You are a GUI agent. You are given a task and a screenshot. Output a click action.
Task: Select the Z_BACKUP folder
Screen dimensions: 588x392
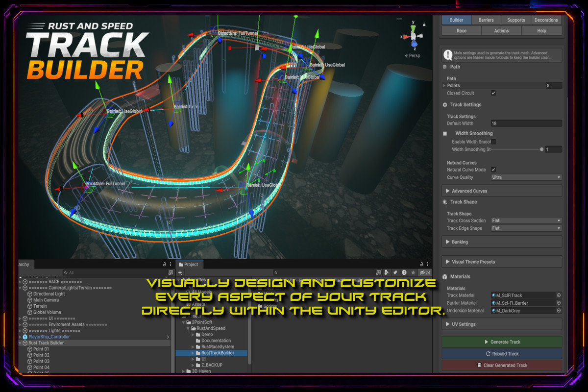pos(212,365)
